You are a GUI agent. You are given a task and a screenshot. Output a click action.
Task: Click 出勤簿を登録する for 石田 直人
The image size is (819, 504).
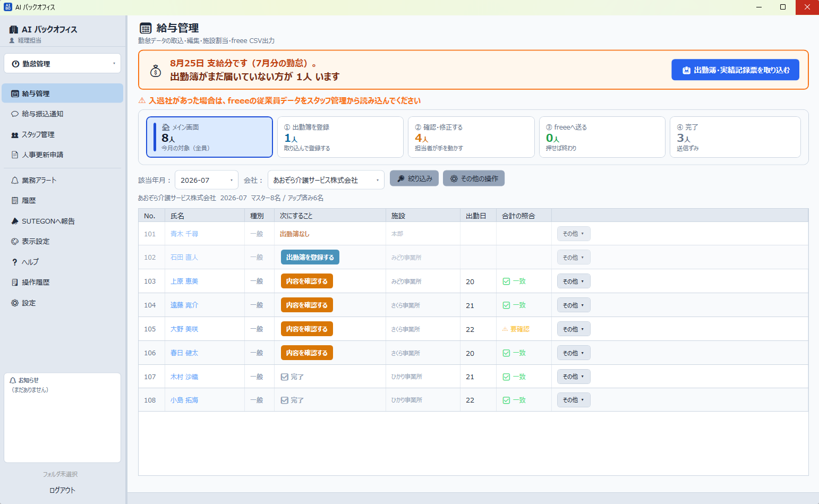(x=310, y=257)
